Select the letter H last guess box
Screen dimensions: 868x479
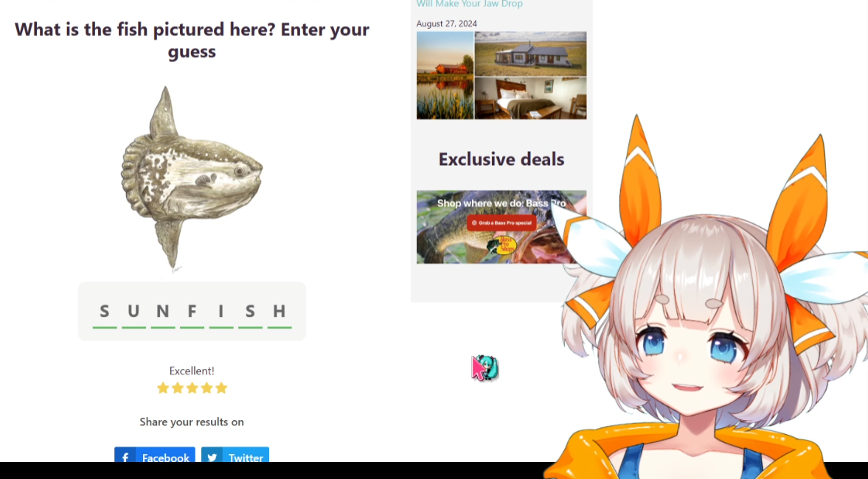click(280, 312)
